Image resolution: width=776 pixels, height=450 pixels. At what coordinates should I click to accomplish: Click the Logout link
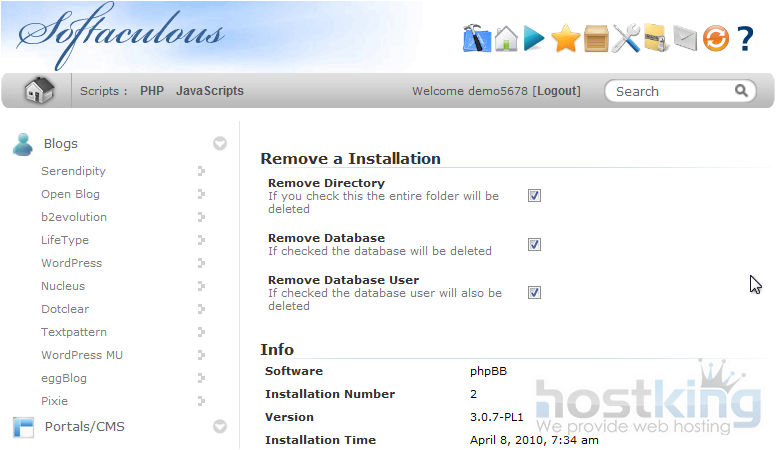[x=557, y=91]
